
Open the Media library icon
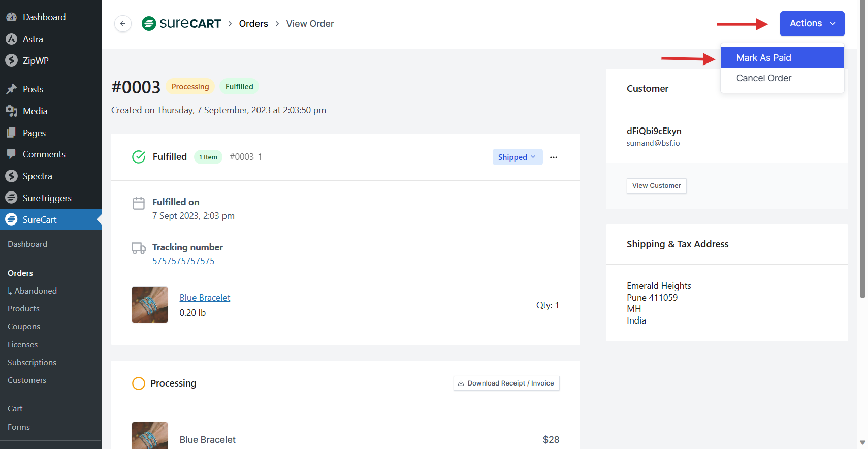(11, 111)
